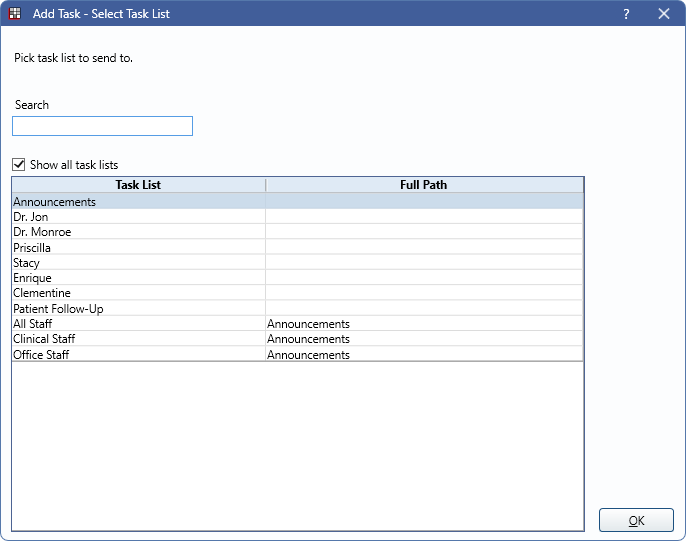Click the help question mark button
The image size is (686, 541).
(626, 14)
